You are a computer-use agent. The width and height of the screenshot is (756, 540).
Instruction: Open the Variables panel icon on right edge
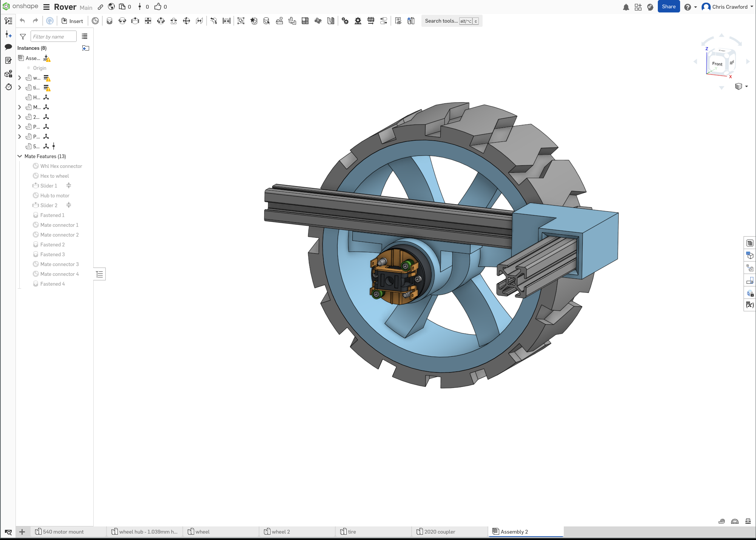tap(750, 305)
